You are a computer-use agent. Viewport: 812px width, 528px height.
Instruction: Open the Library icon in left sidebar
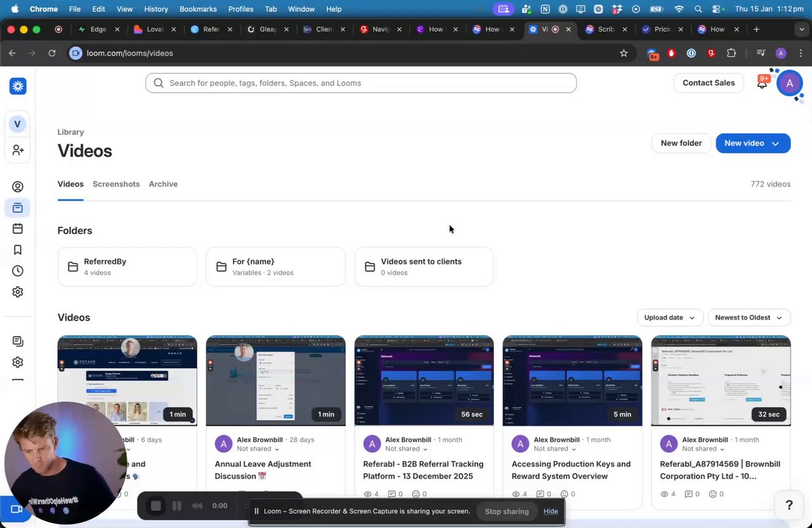click(18, 208)
